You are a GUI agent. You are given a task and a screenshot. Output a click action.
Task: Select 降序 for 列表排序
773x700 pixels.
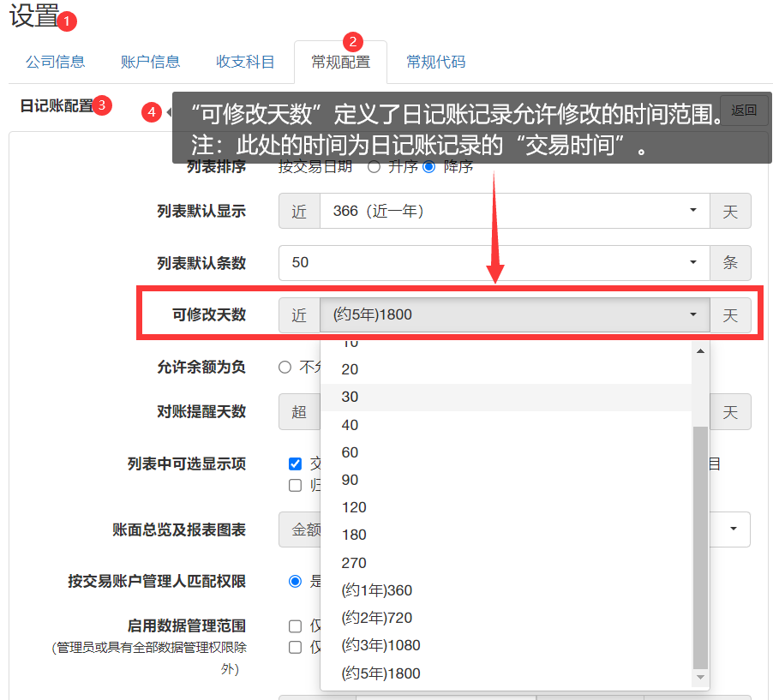(x=428, y=167)
